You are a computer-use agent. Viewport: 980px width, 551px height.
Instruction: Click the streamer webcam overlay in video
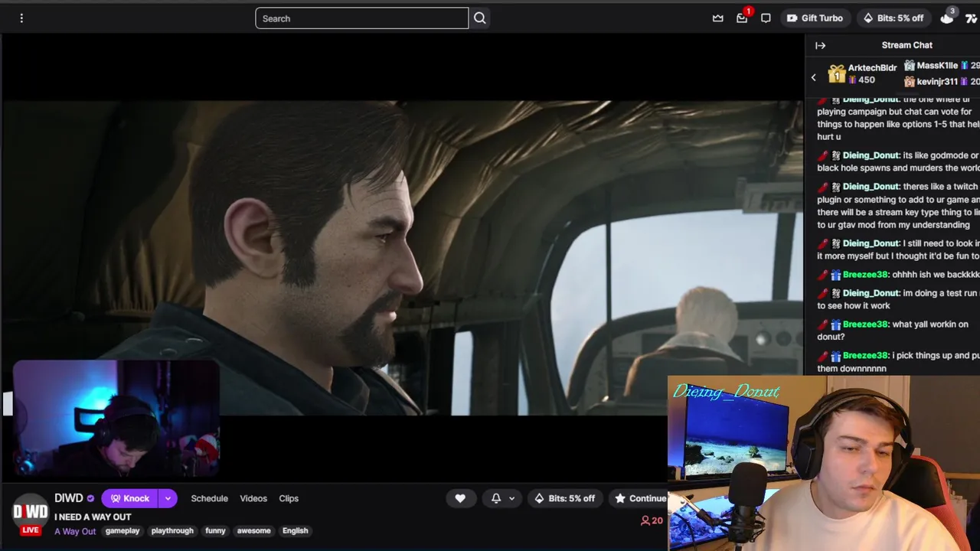[x=116, y=419]
